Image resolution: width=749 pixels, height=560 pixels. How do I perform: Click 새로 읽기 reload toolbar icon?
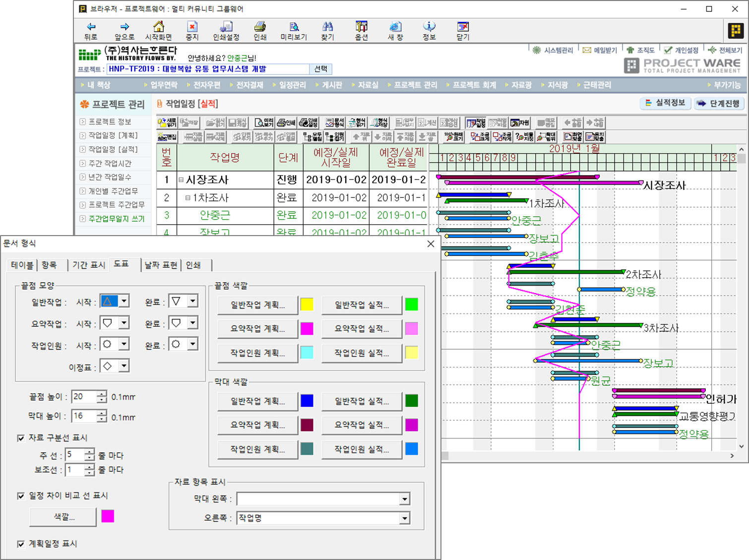point(167,123)
